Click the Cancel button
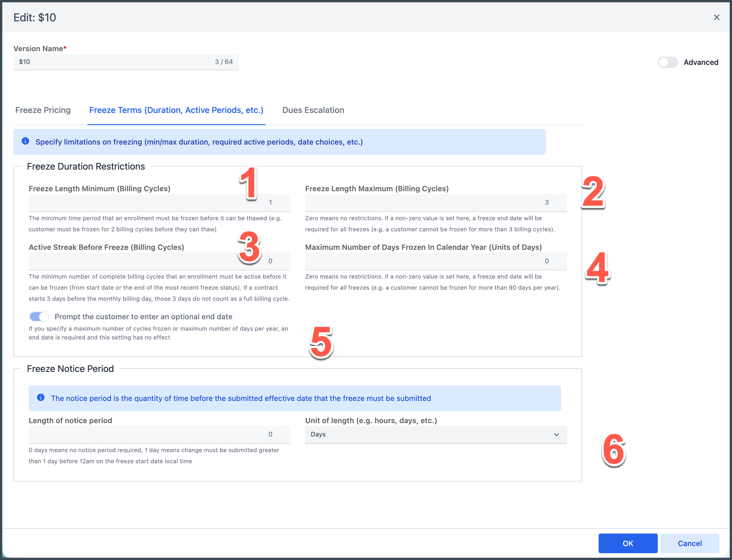Viewport: 732px width, 560px height. 689,543
